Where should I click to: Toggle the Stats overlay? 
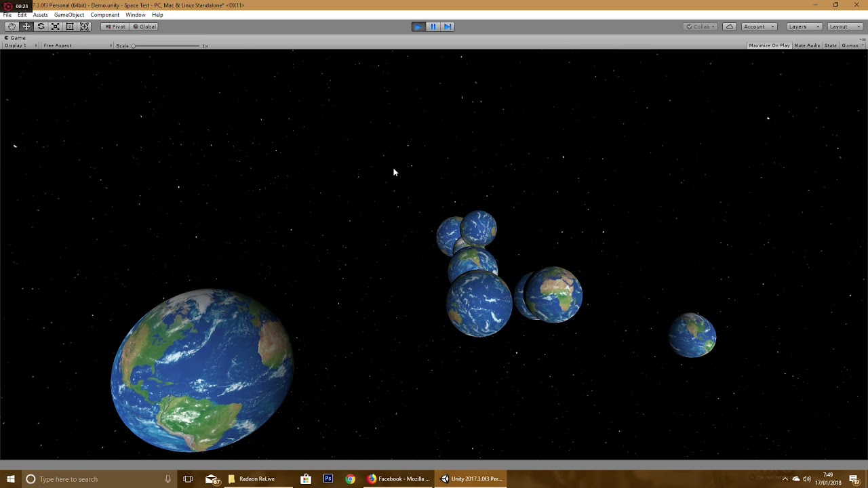click(x=831, y=45)
